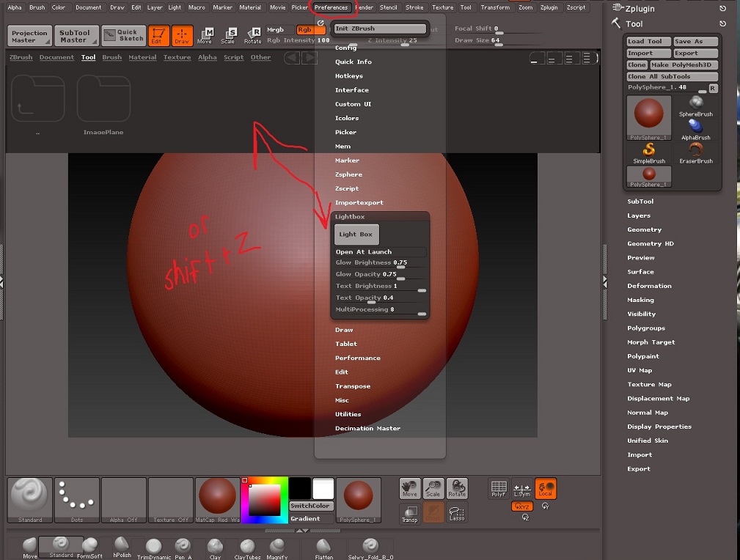Toggle L.Sym local symmetry

(522, 489)
